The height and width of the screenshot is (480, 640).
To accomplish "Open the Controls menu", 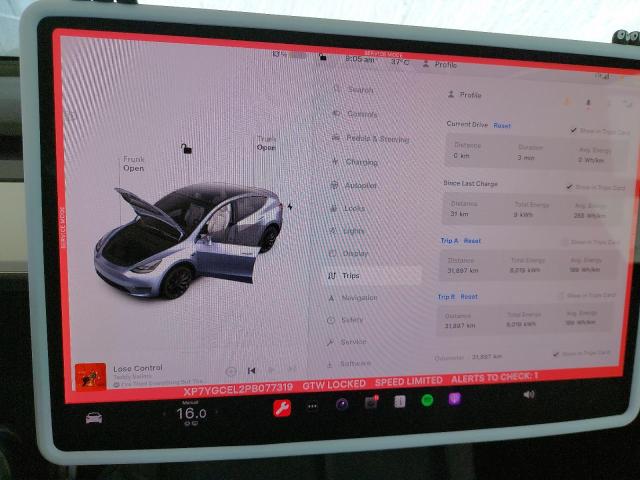I will click(x=355, y=114).
